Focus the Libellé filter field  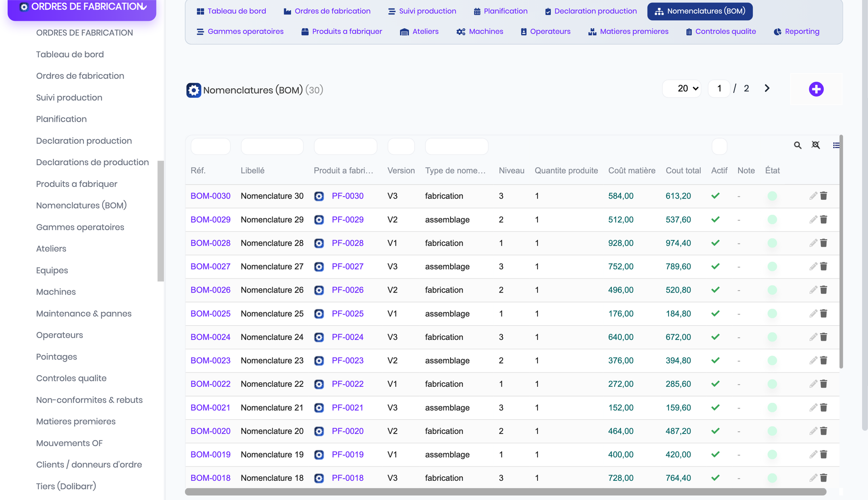coord(272,146)
